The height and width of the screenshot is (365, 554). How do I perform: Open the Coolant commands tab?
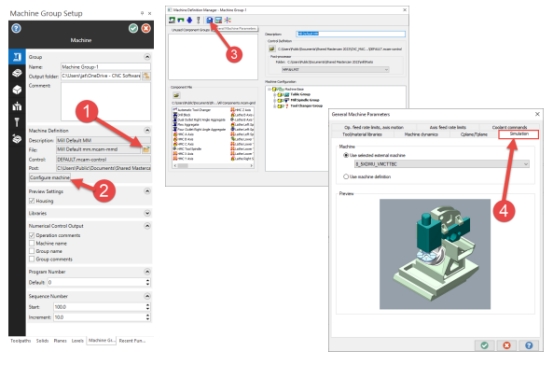(509, 127)
